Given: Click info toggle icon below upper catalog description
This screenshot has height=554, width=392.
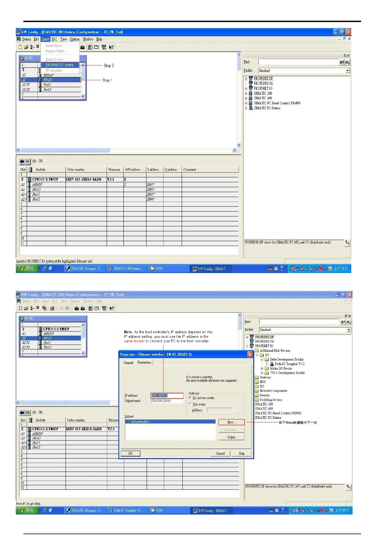Looking at the screenshot, I should point(348,243).
